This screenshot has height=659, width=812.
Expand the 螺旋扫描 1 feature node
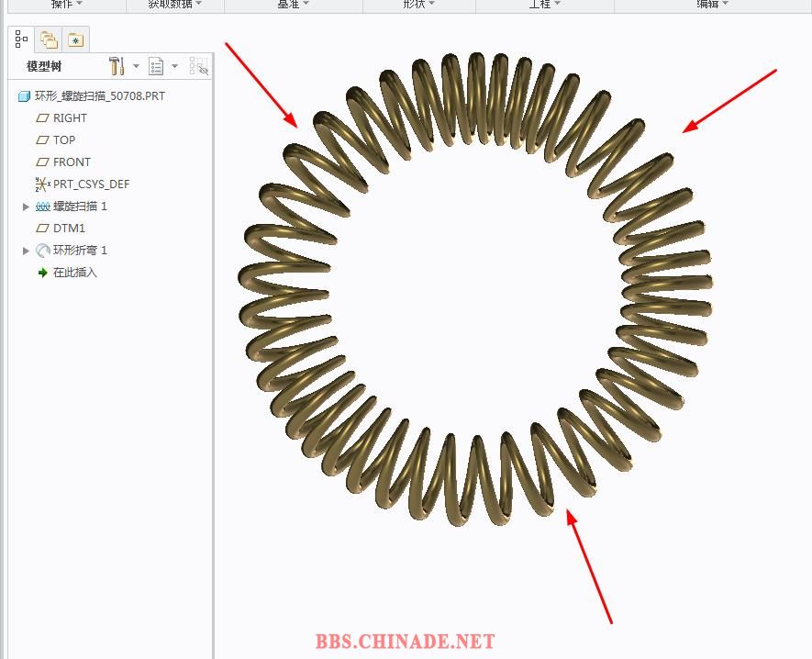(x=26, y=207)
